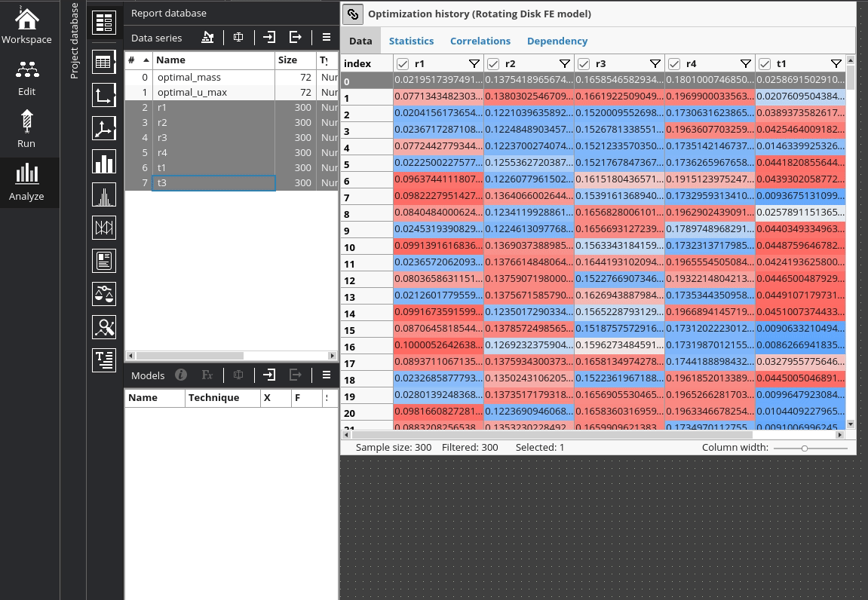Show Models info icon
Viewport: 868px width, 600px height.
pyautogui.click(x=180, y=375)
